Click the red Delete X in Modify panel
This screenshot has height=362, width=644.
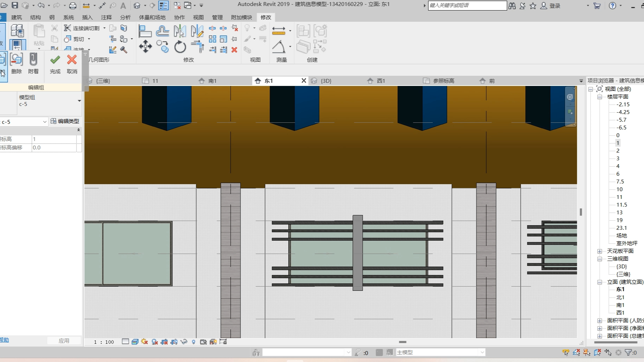click(x=234, y=50)
